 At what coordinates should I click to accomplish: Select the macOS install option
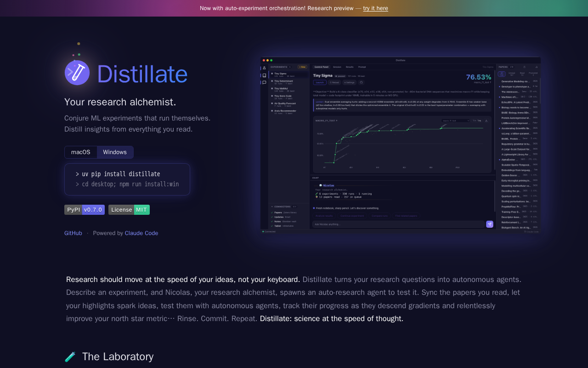81,152
